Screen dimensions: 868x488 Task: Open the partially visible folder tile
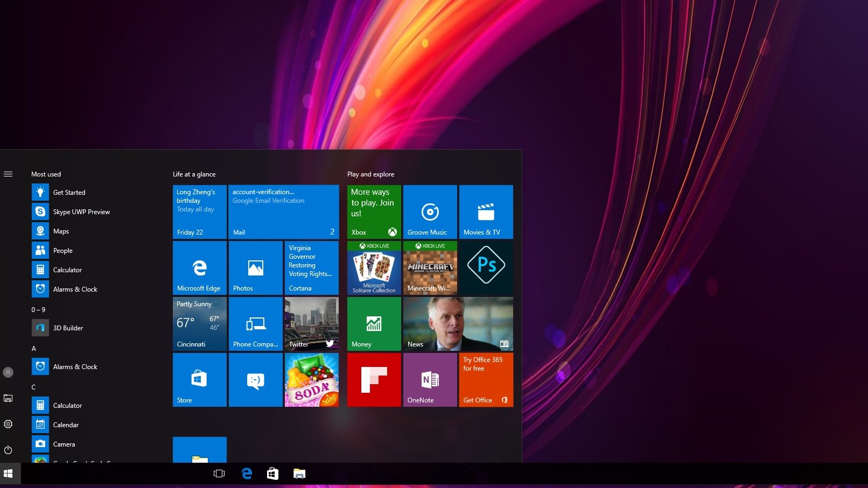pos(200,450)
